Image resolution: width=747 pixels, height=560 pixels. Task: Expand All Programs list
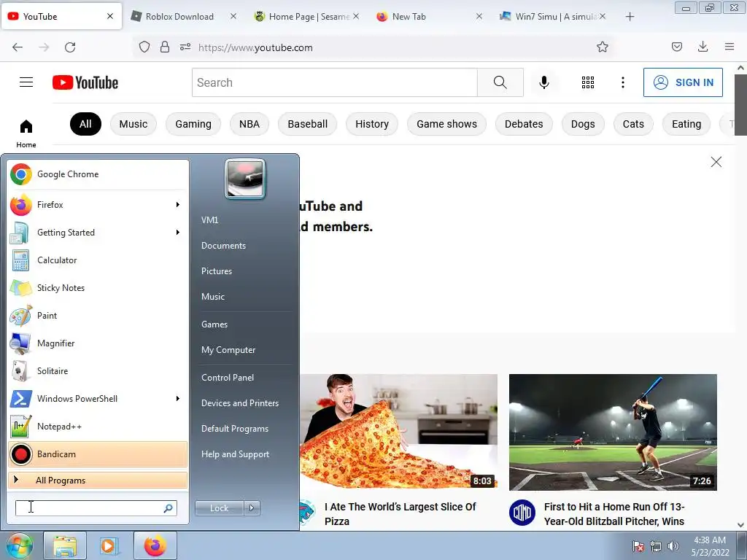click(98, 480)
